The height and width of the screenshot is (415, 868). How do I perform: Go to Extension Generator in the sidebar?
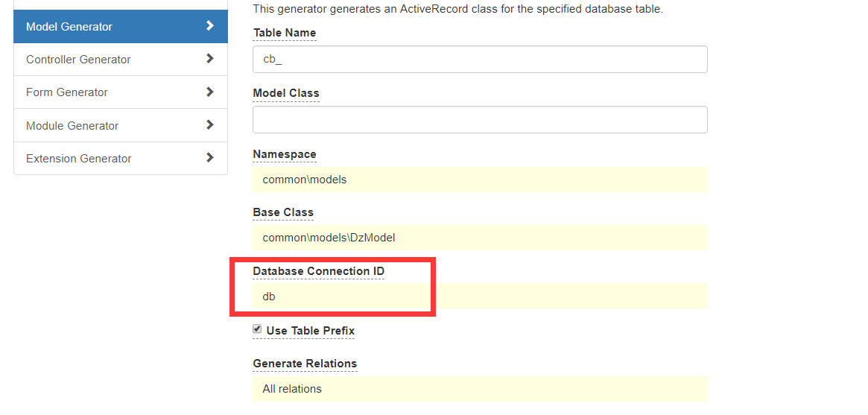pyautogui.click(x=121, y=158)
